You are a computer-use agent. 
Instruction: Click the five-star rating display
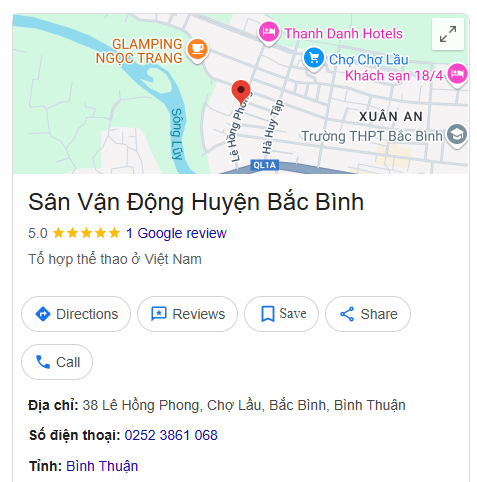86,233
